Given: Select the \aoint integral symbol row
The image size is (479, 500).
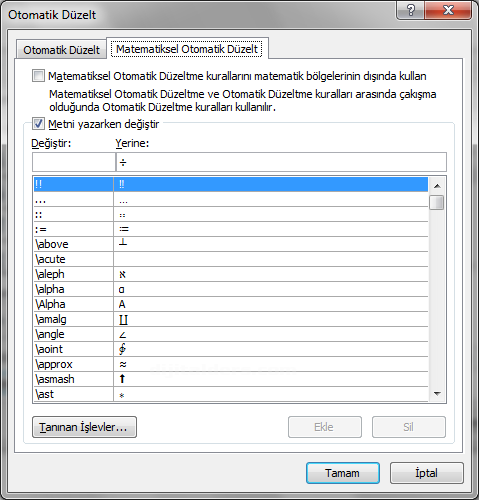Looking at the screenshot, I should 231,349.
